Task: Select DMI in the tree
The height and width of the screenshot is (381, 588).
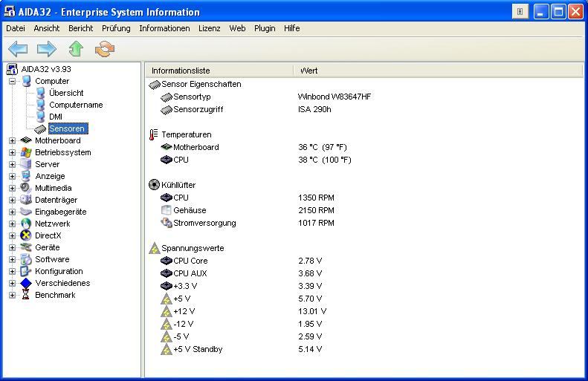Action: point(56,117)
